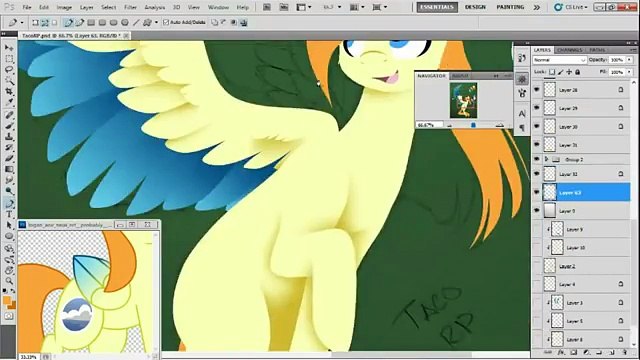Pick the Line shape option
Image resolution: width=640 pixels, height=360 pixels.
point(136,23)
